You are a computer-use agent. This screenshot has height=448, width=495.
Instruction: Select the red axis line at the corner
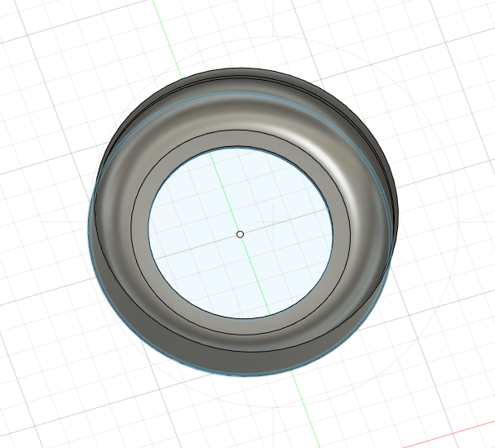449,435
